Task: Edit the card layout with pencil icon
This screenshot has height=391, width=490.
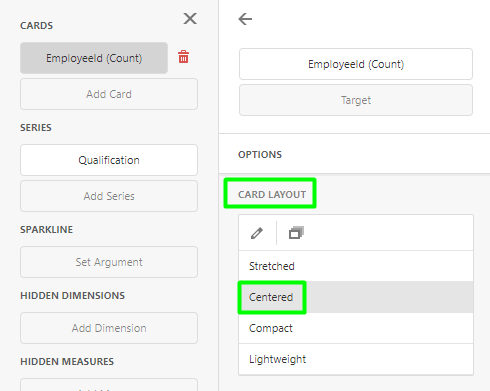Action: (257, 233)
